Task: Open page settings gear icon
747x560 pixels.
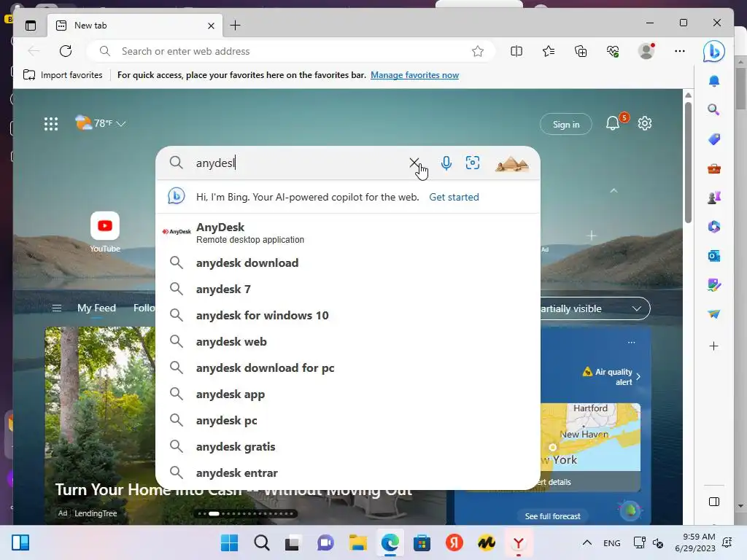Action: coord(645,124)
